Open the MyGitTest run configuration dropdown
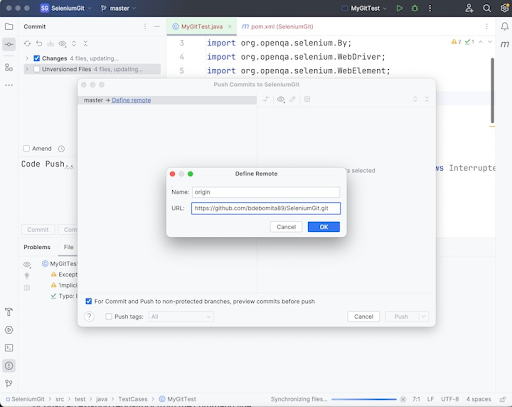Screen dimensions: 512x407 pos(364,8)
